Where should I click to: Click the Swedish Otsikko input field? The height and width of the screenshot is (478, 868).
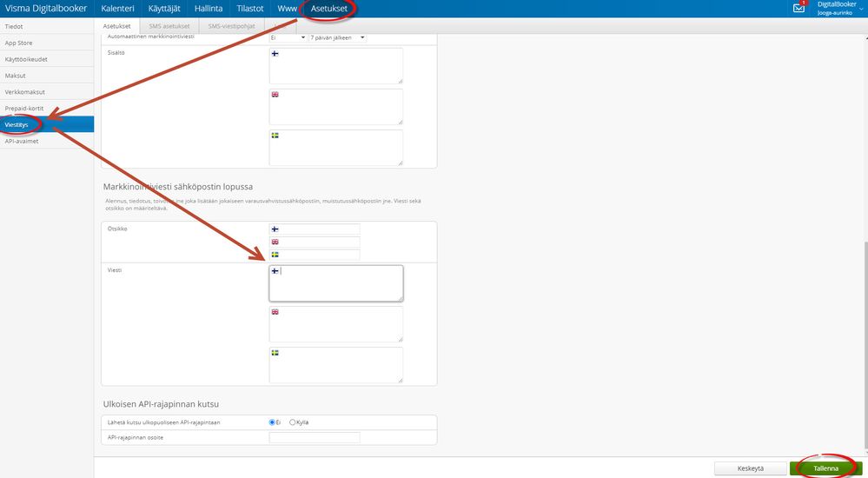pyautogui.click(x=315, y=255)
